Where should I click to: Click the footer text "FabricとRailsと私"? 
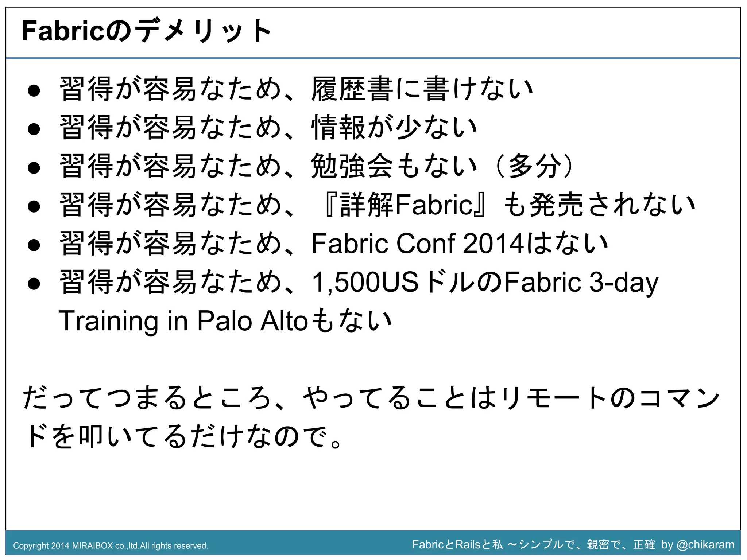[457, 544]
